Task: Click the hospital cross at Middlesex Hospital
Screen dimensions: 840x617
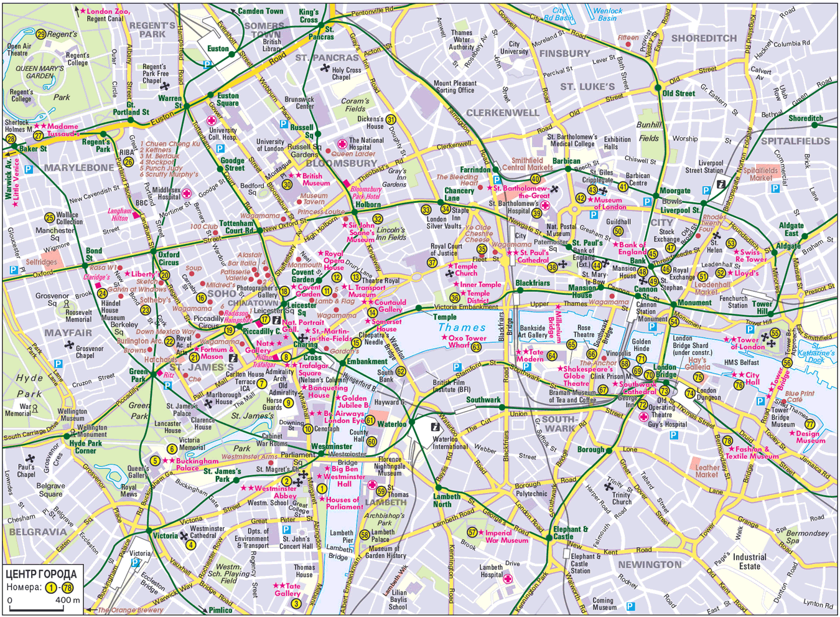Action: coord(186,195)
